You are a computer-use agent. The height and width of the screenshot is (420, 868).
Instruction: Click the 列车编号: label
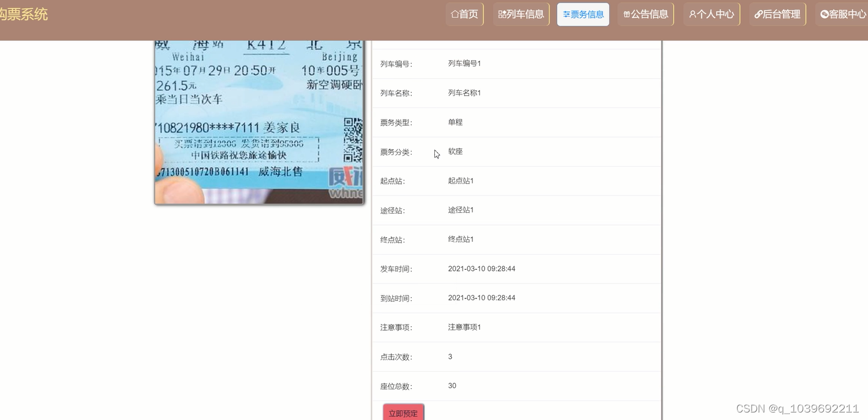pyautogui.click(x=396, y=64)
